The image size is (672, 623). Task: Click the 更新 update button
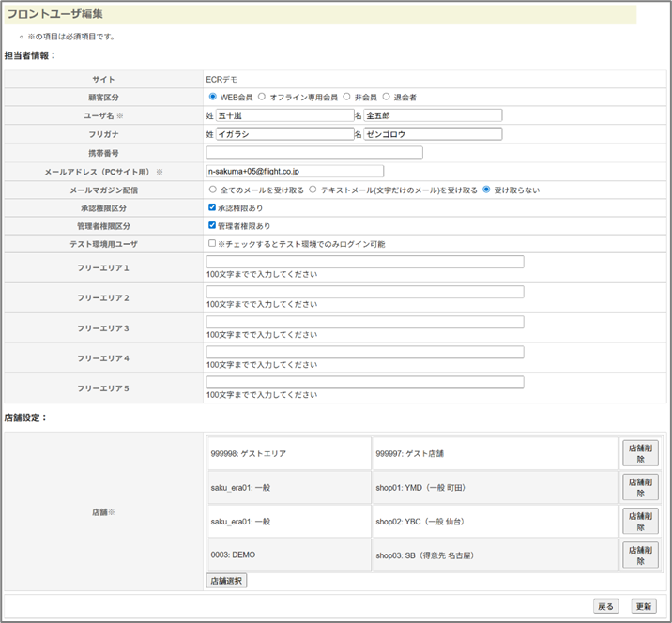tap(643, 606)
